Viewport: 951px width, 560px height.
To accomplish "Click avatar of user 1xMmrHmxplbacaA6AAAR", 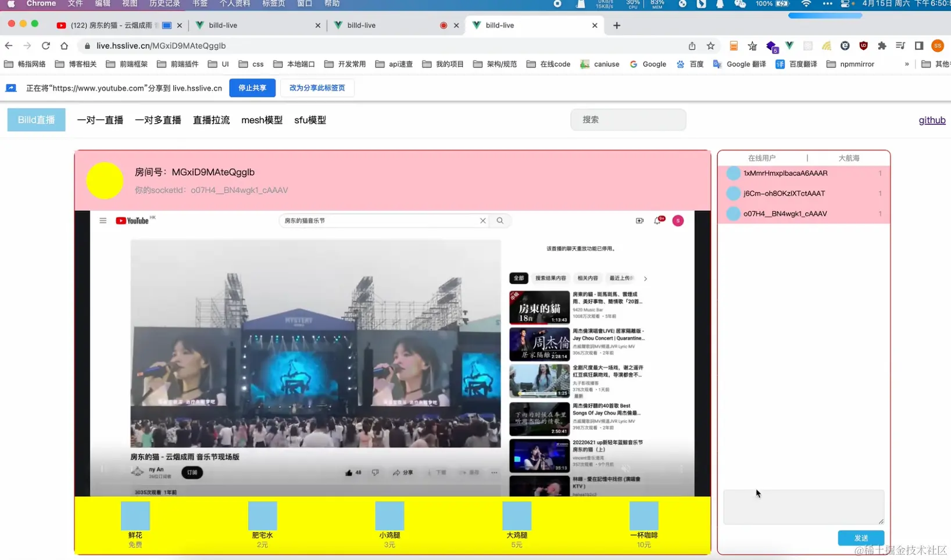I will tap(734, 173).
